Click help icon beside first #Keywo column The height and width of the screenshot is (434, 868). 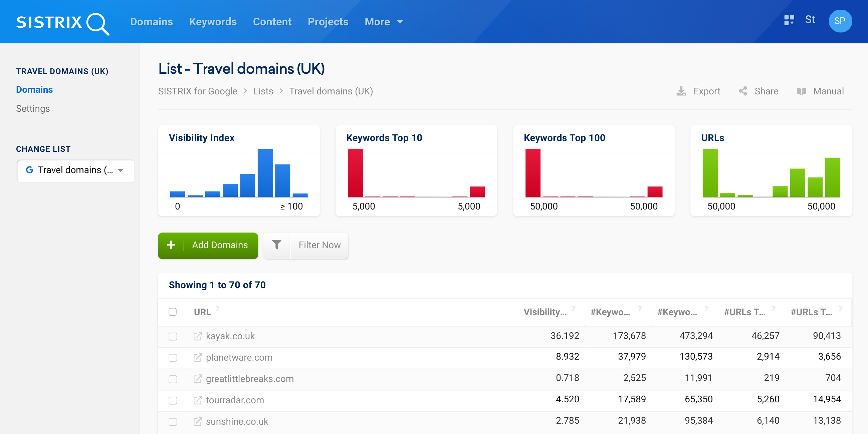point(640,308)
